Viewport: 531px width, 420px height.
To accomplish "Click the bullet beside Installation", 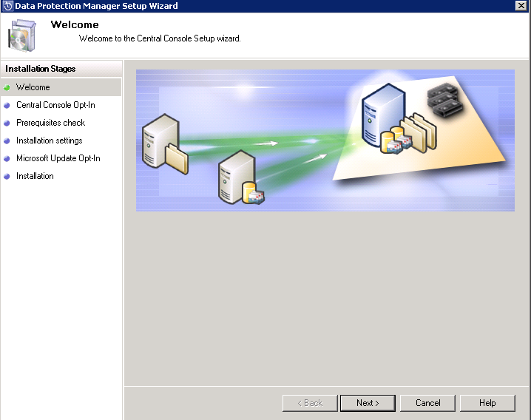I will (7, 177).
